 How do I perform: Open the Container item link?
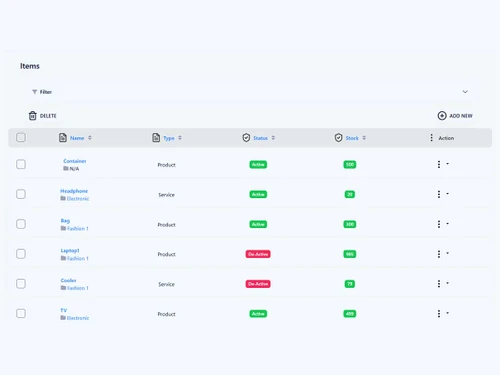(x=75, y=161)
